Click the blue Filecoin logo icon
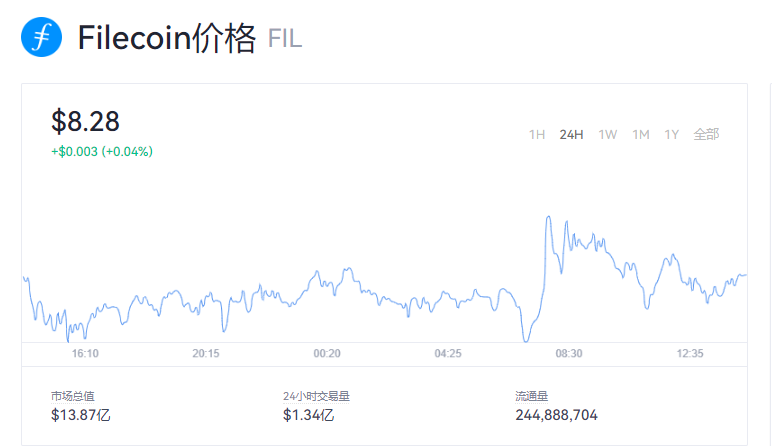 [x=41, y=37]
